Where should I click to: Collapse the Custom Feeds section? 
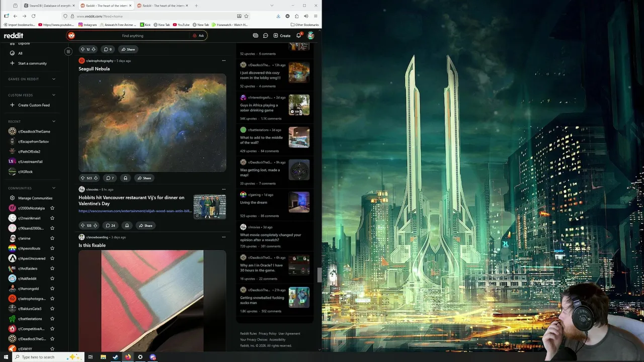54,95
